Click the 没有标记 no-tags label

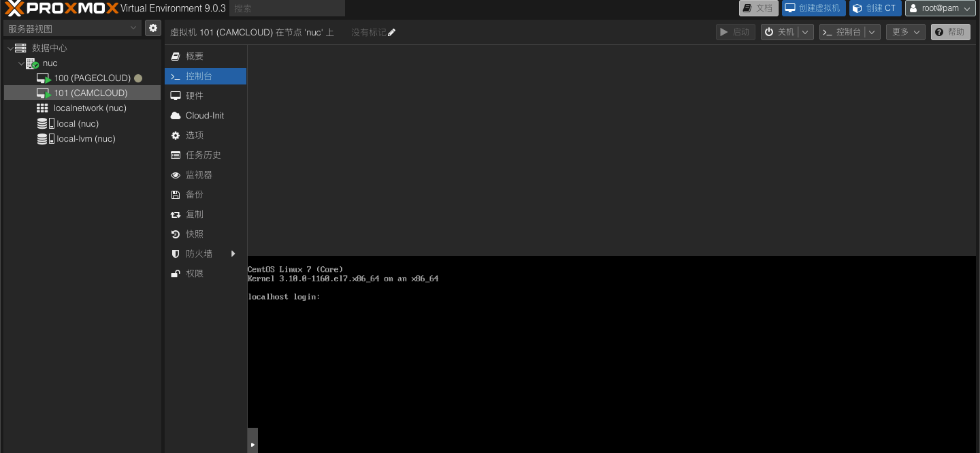tap(368, 33)
